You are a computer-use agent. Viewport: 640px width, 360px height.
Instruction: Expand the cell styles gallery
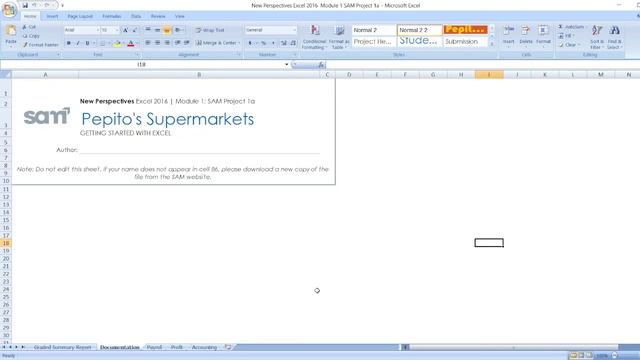click(x=492, y=44)
